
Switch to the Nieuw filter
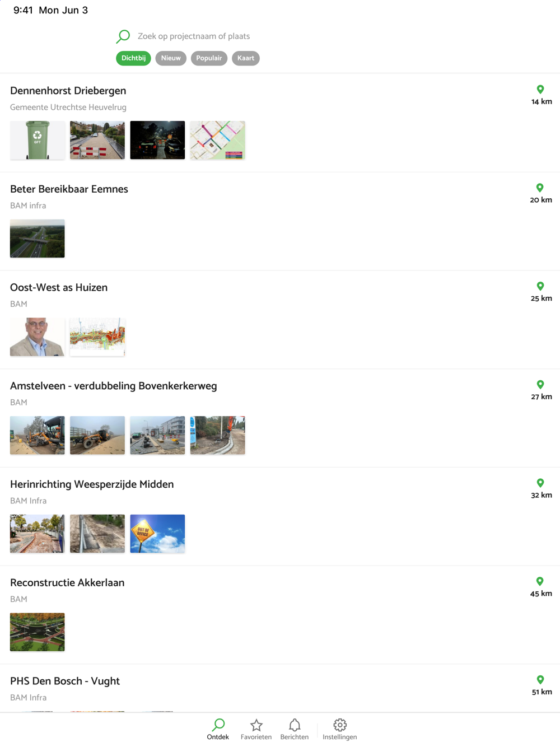pos(171,58)
